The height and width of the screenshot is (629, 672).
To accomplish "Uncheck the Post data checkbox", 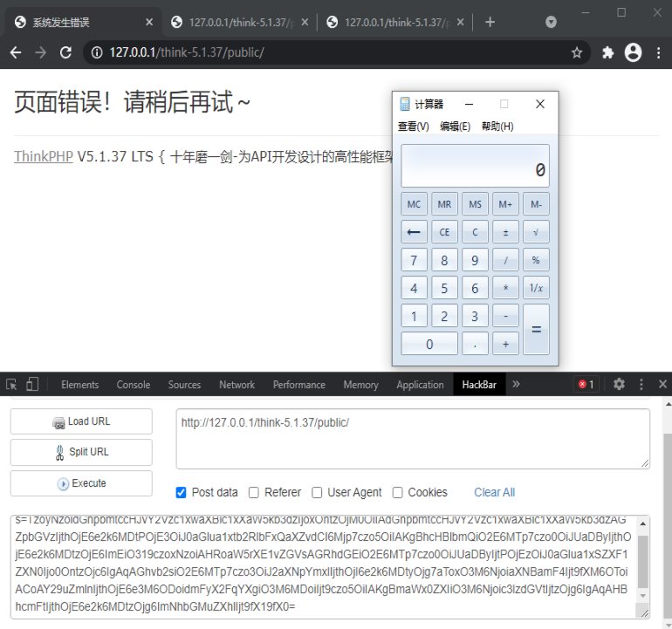I will tap(181, 493).
